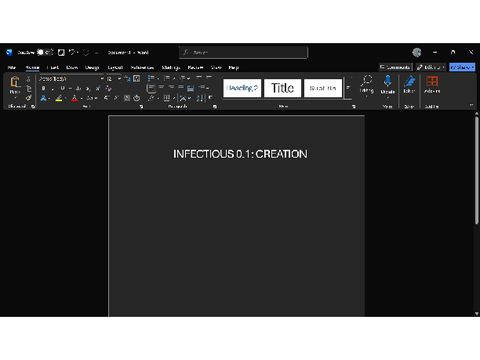Click the Center alignment icon
Image resolution: width=480 pixels, height=360 pixels.
point(161,87)
